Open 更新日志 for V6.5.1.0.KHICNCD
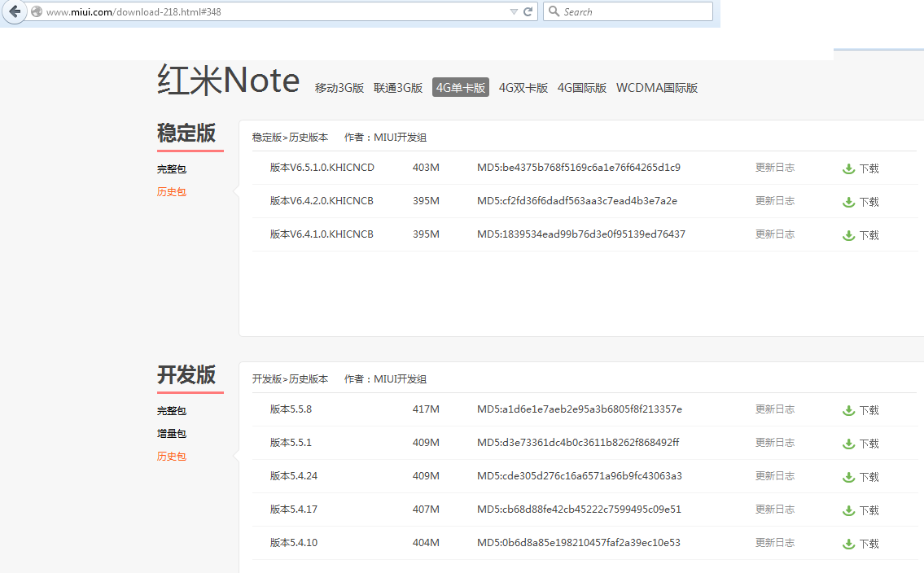924x573 pixels. click(774, 168)
